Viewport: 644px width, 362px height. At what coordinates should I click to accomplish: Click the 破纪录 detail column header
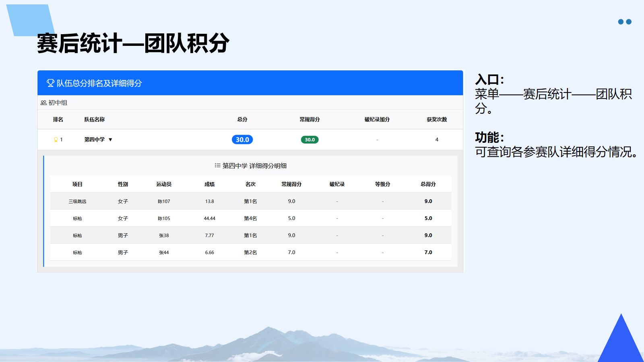[337, 184]
